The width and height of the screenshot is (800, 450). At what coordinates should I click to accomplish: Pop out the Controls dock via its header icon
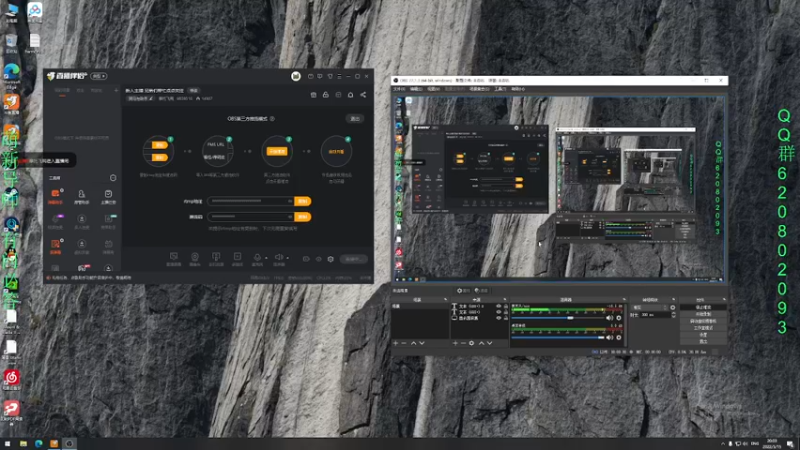723,299
